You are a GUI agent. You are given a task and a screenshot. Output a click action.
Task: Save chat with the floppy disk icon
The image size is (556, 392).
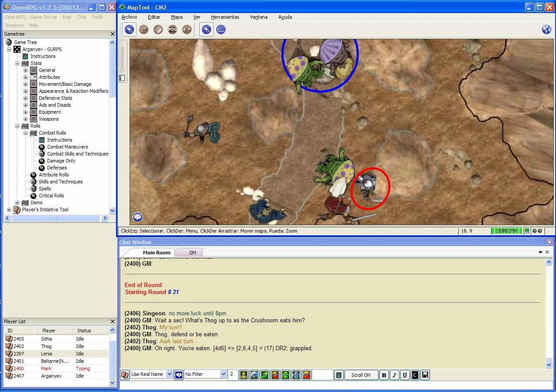[425, 375]
